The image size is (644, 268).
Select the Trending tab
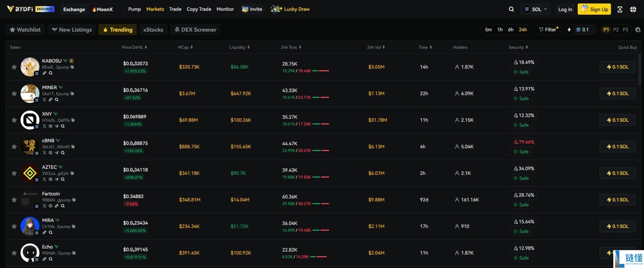(x=118, y=30)
